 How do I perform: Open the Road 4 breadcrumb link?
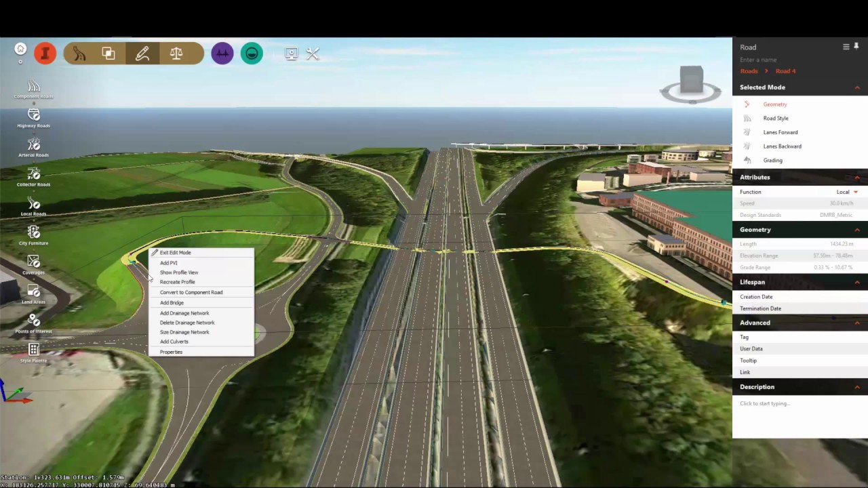785,70
